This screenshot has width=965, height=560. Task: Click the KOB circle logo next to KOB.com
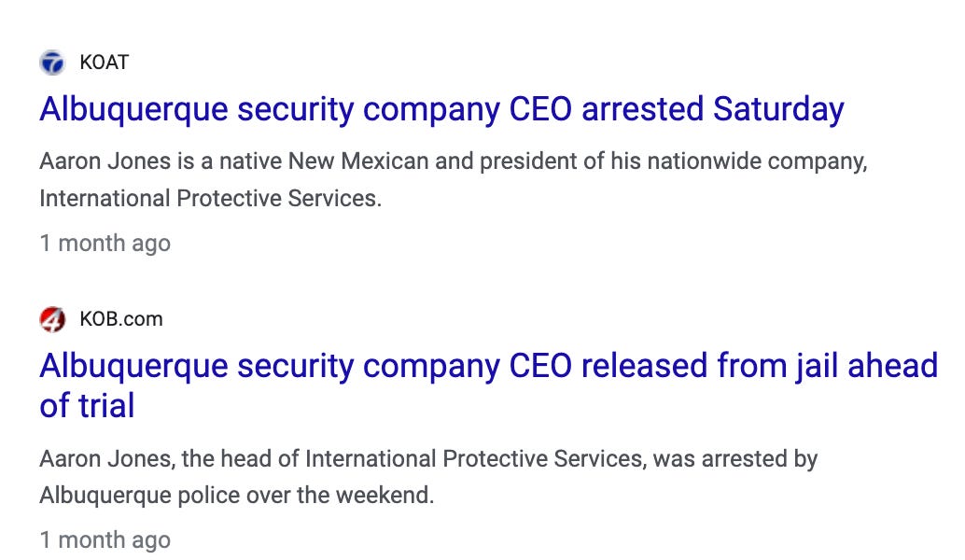tap(53, 318)
